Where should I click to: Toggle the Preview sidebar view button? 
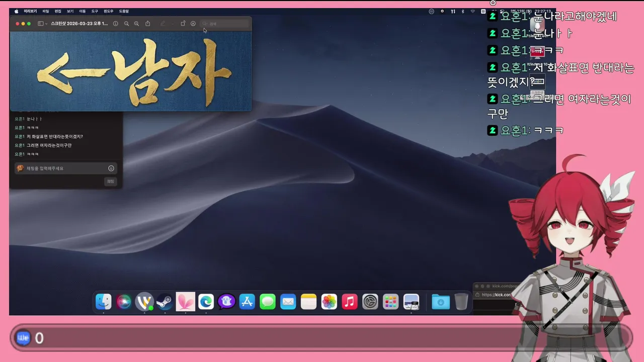41,24
